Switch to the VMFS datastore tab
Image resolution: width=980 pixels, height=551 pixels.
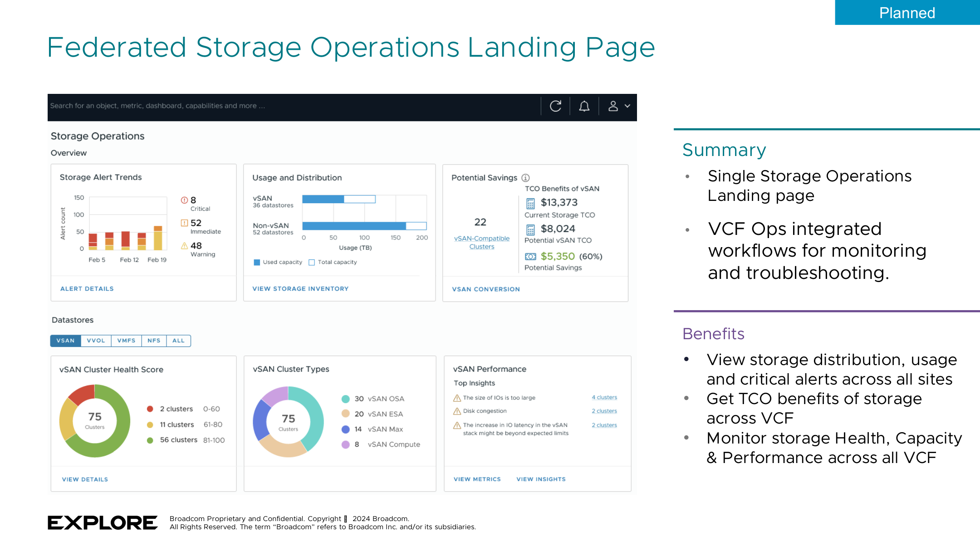126,341
